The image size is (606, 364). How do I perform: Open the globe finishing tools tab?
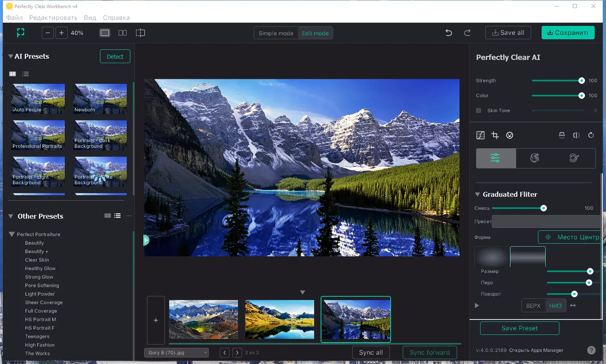coord(535,158)
